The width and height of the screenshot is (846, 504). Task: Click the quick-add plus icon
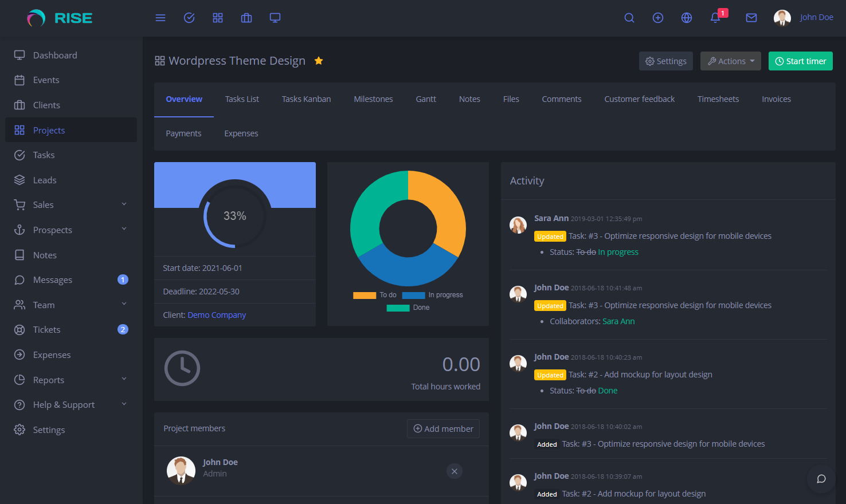click(657, 18)
